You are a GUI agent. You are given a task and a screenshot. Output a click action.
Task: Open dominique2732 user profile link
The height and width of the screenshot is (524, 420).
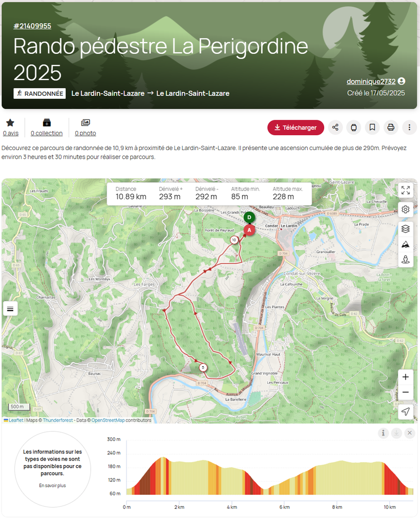click(x=371, y=81)
